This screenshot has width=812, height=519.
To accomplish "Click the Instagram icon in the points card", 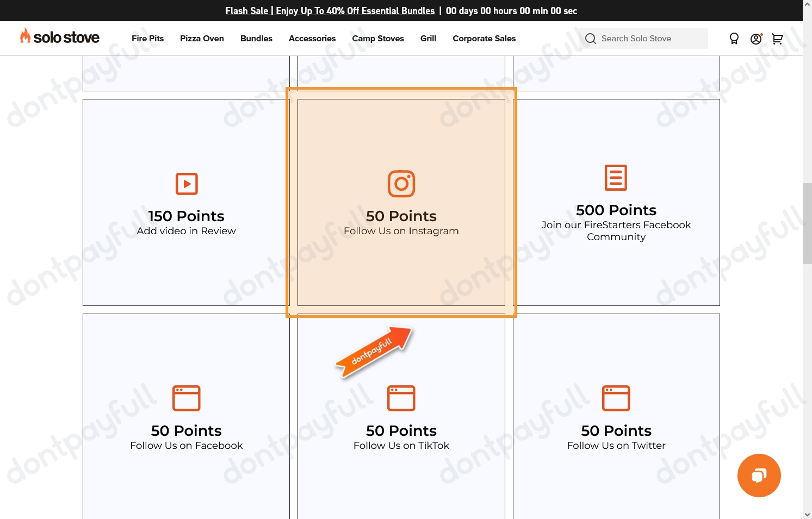I will (401, 184).
